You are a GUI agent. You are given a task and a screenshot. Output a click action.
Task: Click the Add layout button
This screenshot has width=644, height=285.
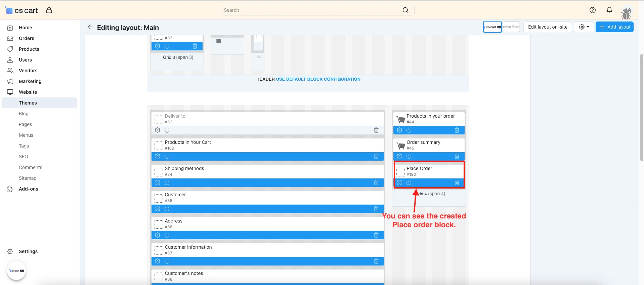(614, 27)
